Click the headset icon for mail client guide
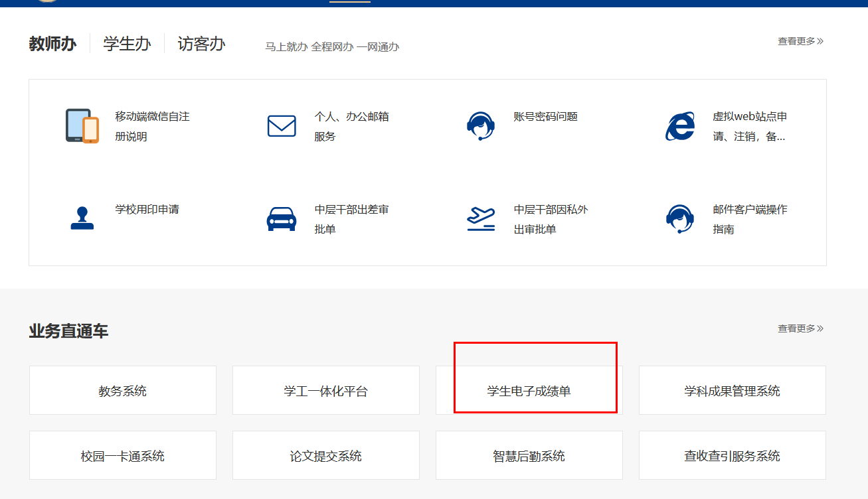 click(679, 219)
